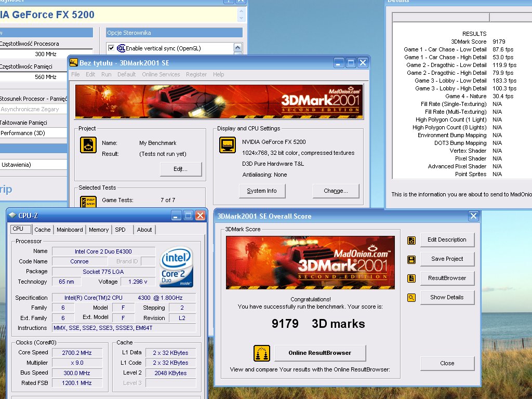Click the Code Name value Conroe
The width and height of the screenshot is (532, 399).
[x=79, y=262]
